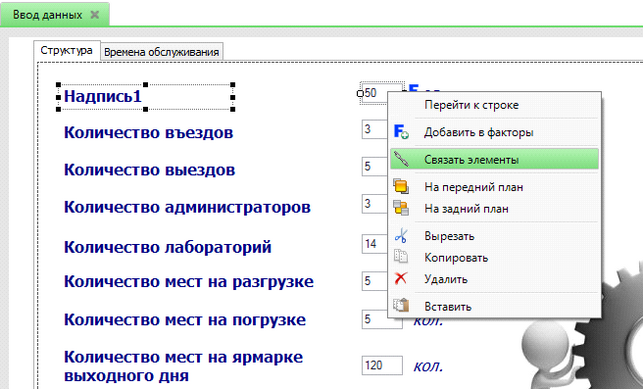Select the Надпись1 label element
The image size is (643, 389).
coord(146,97)
